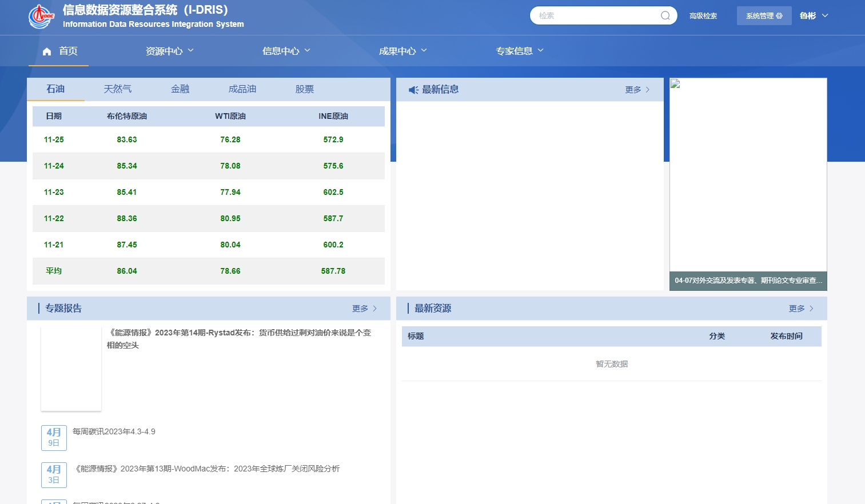Click the 平均 row label

(54, 271)
